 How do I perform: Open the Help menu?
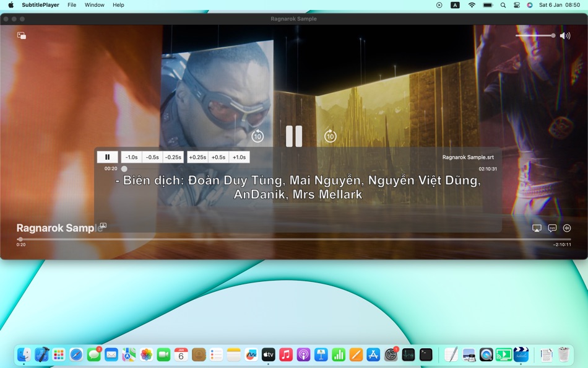117,5
